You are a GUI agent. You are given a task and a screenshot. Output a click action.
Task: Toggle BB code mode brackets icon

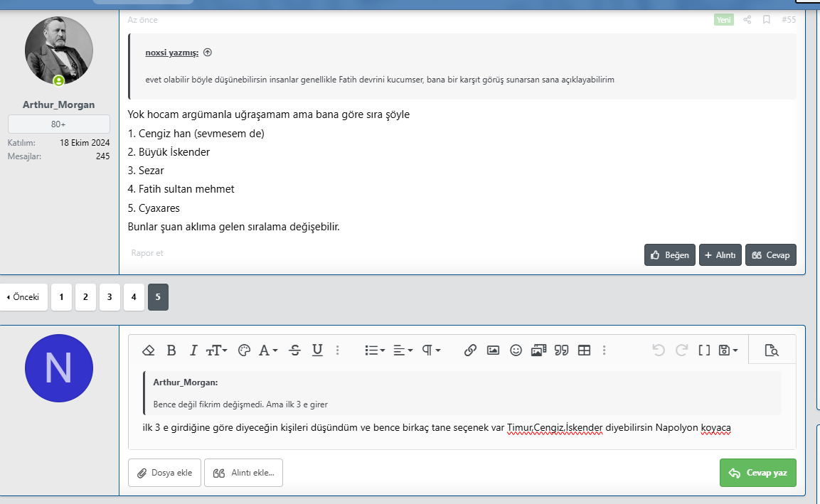tap(704, 350)
